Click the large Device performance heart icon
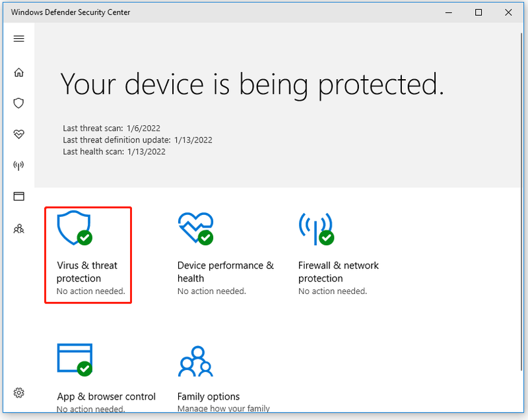528x420 pixels. click(195, 228)
